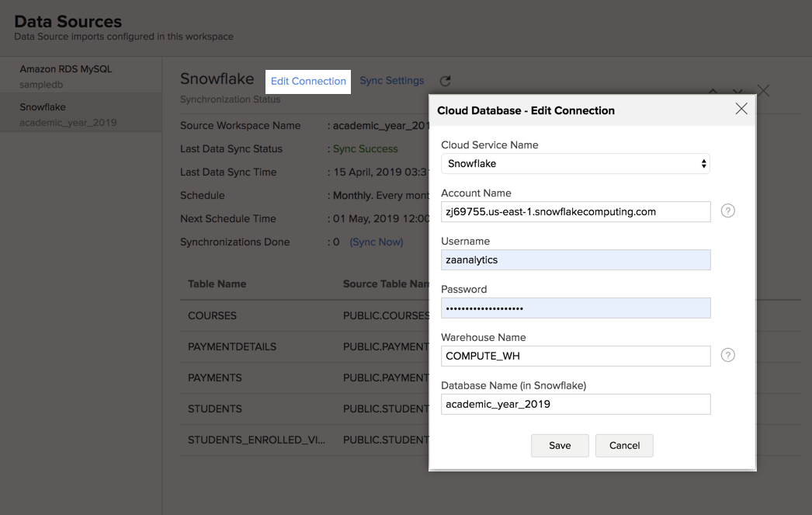This screenshot has width=812, height=515.
Task: Click the refresh icon beside Sync Settings
Action: 445,81
